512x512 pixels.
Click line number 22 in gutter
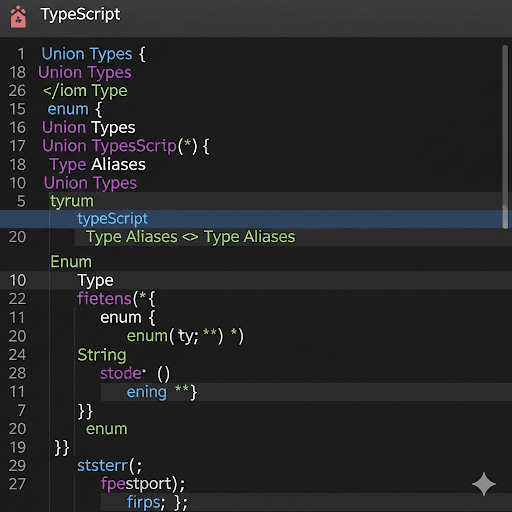tap(17, 299)
